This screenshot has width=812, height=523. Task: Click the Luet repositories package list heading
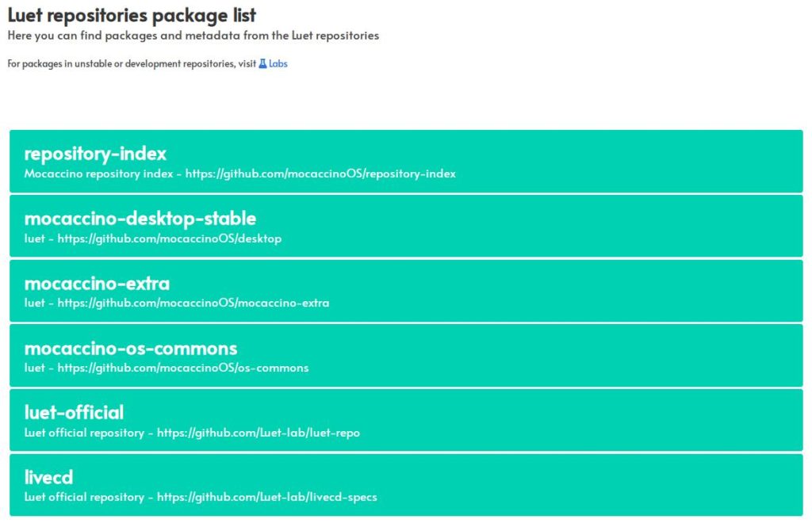point(132,15)
